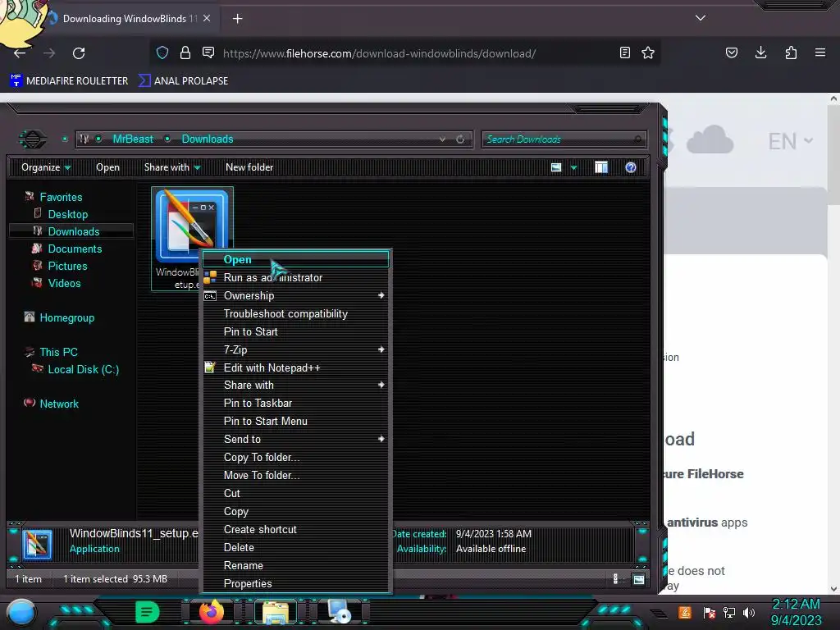Image resolution: width=840 pixels, height=630 pixels.
Task: Open EN language dropdown on FileHorse page
Action: pos(790,141)
